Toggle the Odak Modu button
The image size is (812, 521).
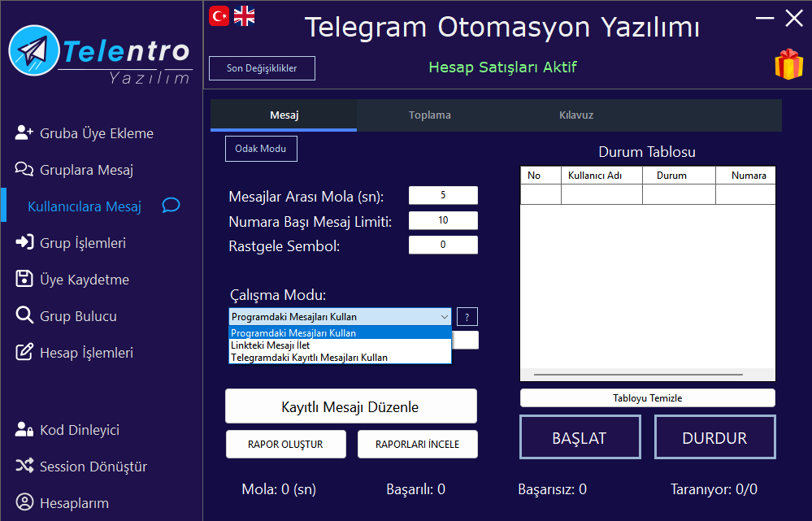(261, 149)
